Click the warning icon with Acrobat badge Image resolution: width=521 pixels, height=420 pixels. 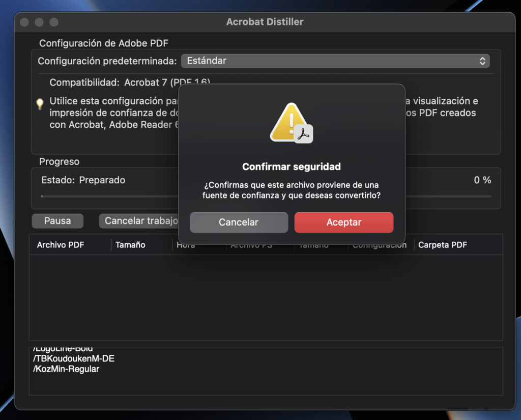pos(292,123)
